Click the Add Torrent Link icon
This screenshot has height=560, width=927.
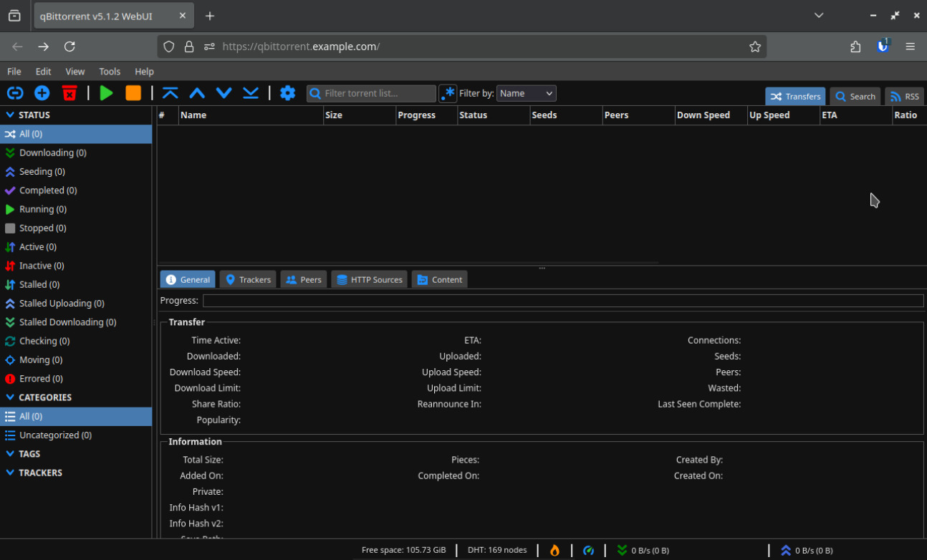pos(15,93)
